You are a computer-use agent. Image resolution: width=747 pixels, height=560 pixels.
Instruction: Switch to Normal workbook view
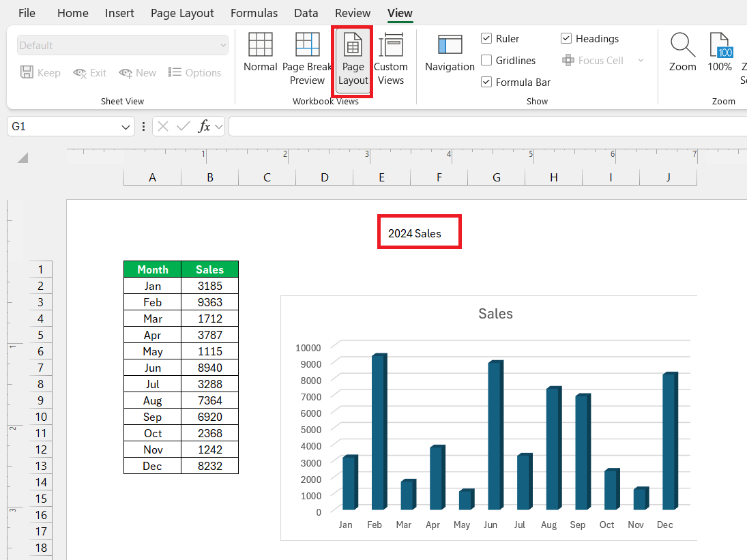coord(260,53)
